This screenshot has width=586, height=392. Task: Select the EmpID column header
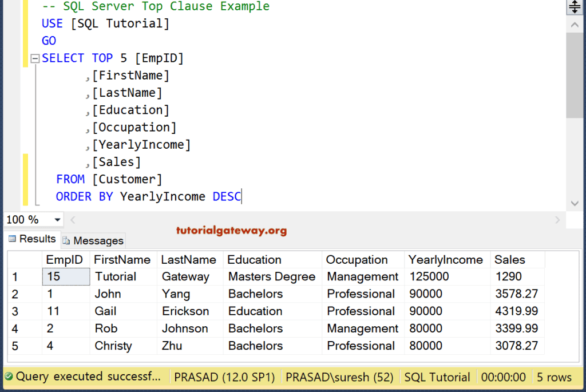tap(66, 260)
